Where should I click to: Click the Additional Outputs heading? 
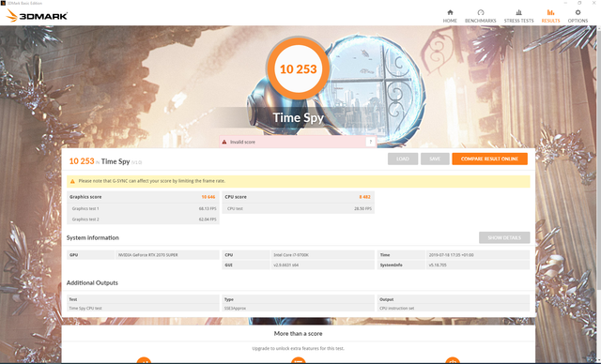92,283
